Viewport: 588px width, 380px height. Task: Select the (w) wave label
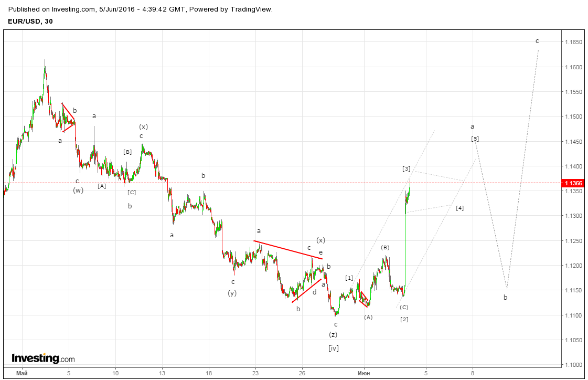coord(78,190)
